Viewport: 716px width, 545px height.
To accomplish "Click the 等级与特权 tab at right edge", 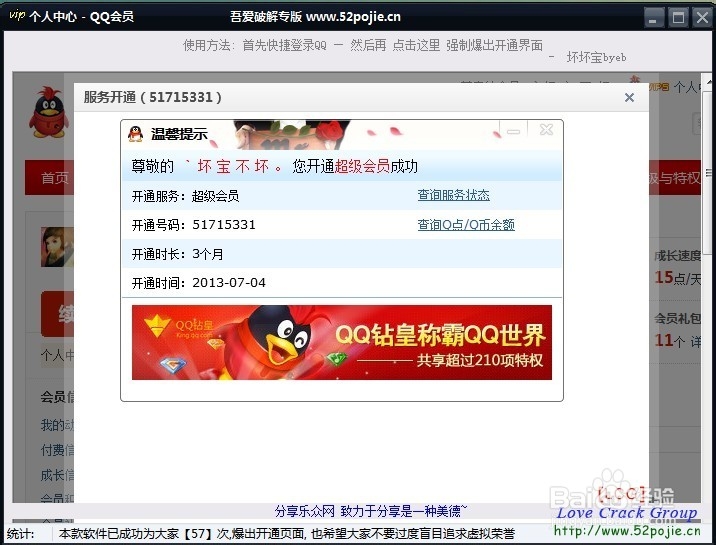I will pos(674,178).
